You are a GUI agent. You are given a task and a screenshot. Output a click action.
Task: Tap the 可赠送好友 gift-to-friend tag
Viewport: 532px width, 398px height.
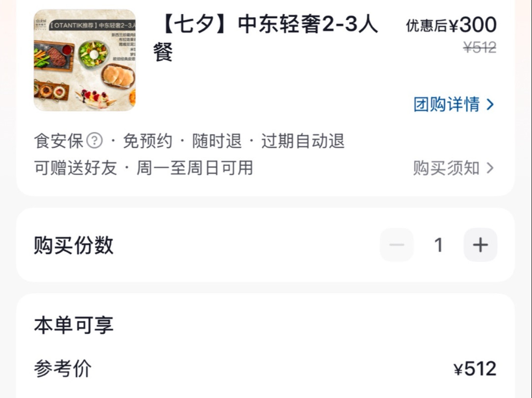(75, 168)
